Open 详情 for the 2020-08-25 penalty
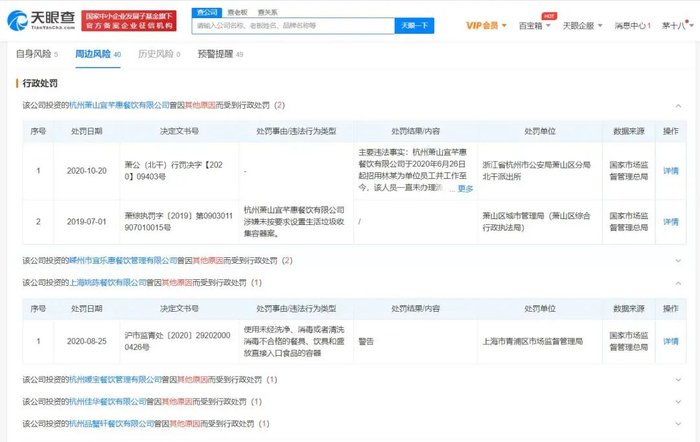Viewport: 700px width, 442px height. tap(671, 341)
